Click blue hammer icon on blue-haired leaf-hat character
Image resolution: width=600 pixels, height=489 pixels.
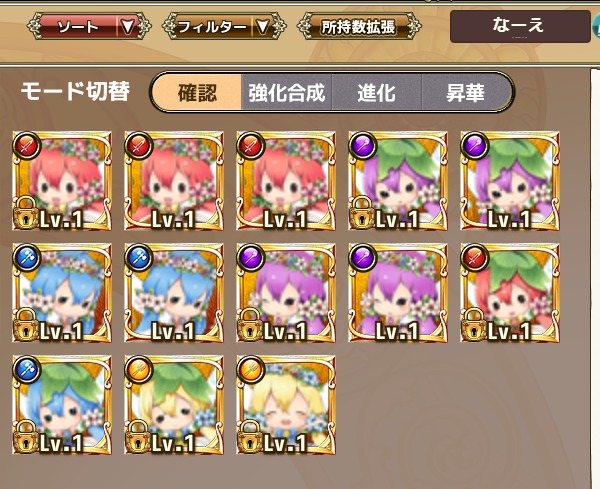26,370
